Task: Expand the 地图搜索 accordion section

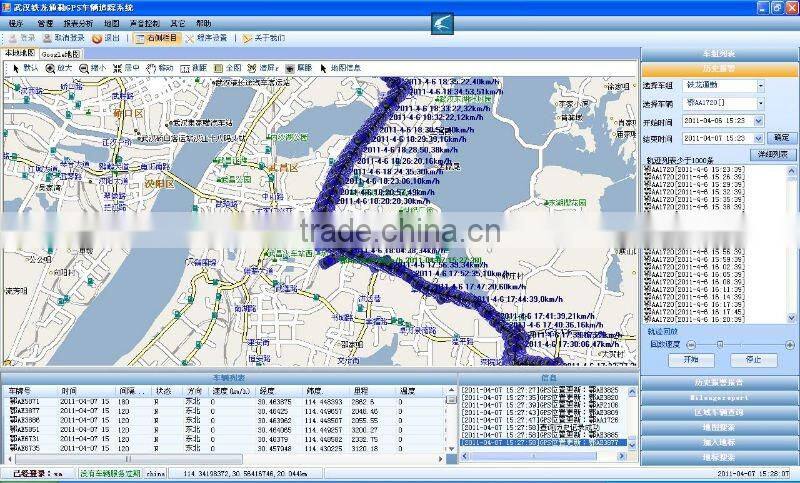Action: coord(719,427)
